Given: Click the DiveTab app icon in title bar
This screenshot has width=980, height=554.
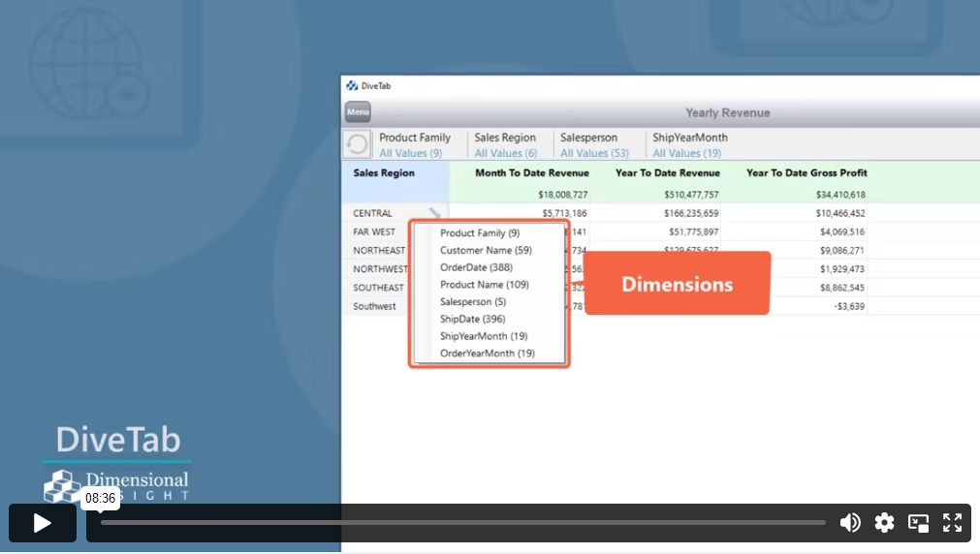Looking at the screenshot, I should 352,86.
